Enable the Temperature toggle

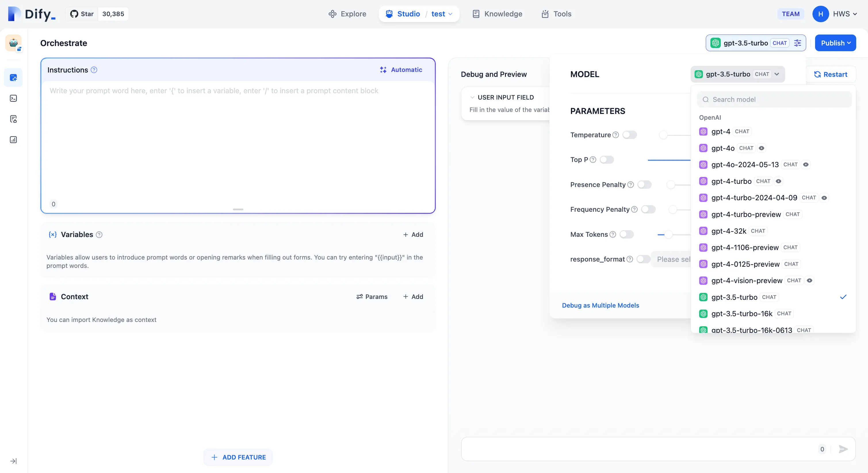(630, 135)
